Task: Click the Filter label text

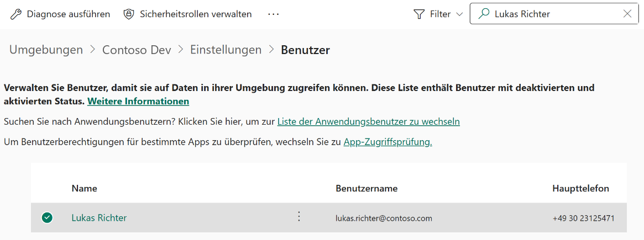Action: pyautogui.click(x=440, y=14)
